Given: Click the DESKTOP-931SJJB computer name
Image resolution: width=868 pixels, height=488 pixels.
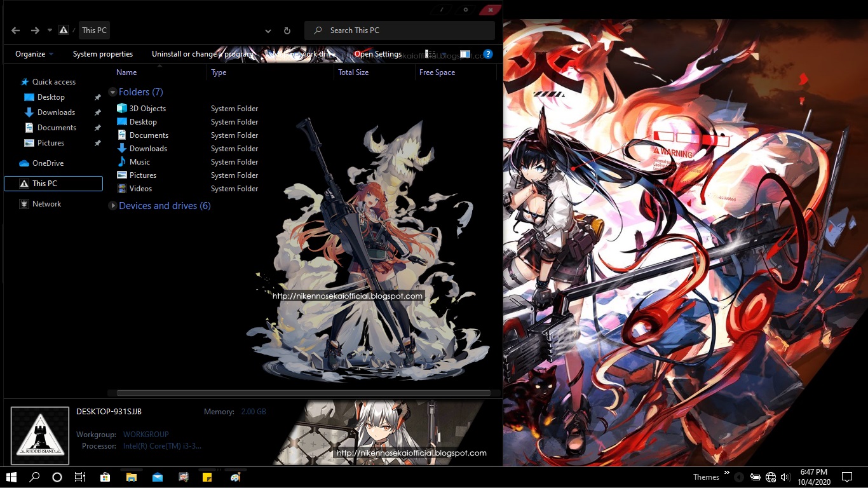Looking at the screenshot, I should click(x=109, y=412).
